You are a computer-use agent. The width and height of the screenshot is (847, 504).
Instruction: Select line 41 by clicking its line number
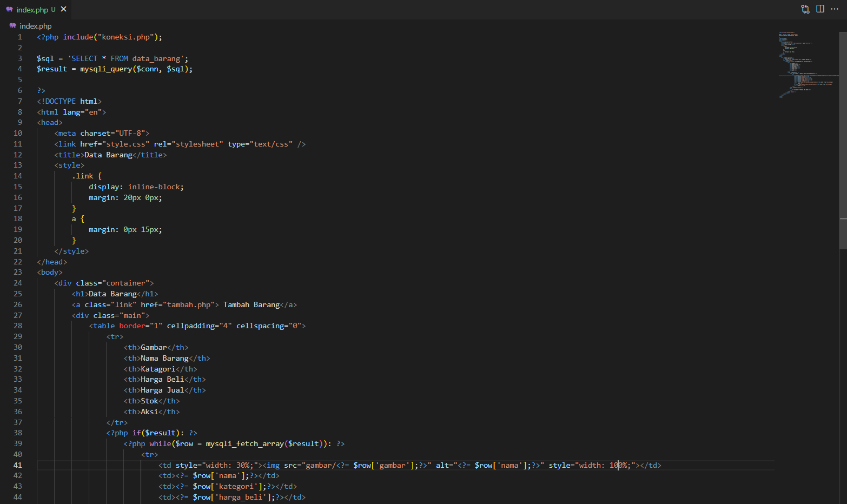point(18,465)
